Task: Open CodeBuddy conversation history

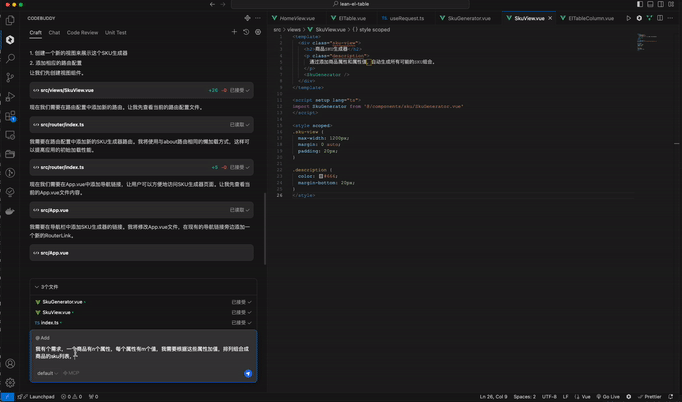Action: 246,32
